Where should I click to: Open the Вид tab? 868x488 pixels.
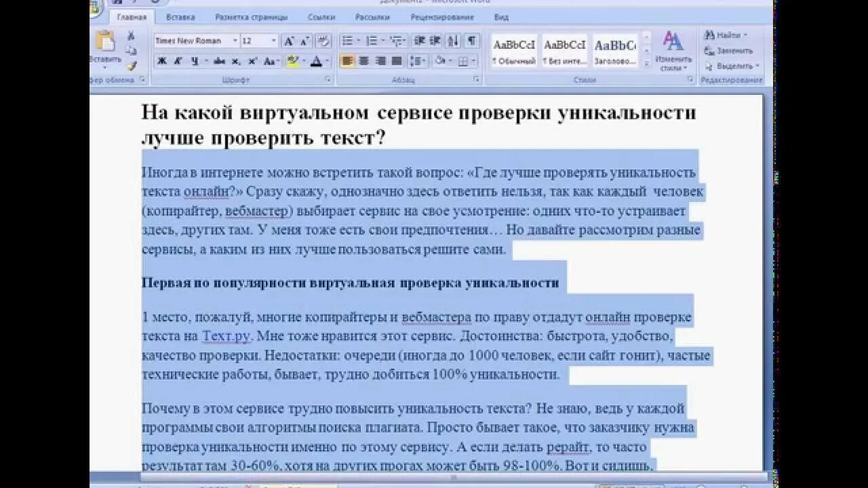click(x=501, y=17)
